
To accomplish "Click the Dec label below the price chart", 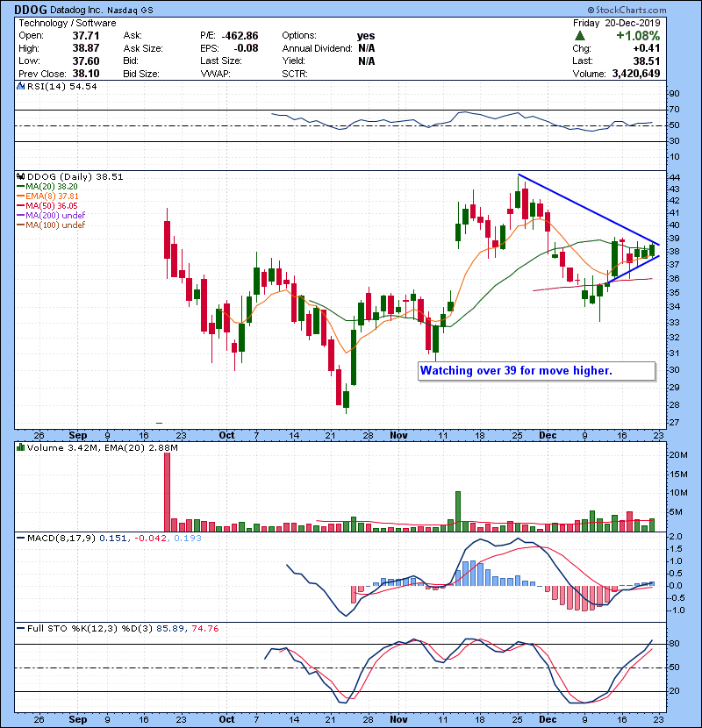I will point(548,435).
